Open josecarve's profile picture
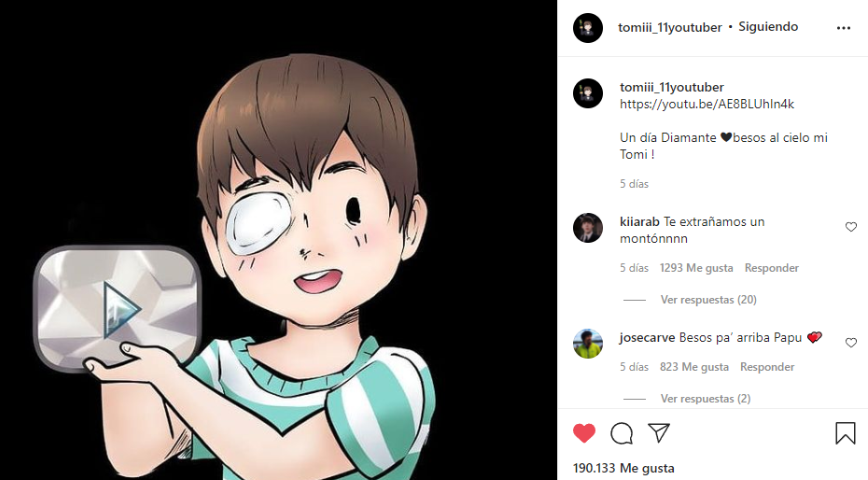This screenshot has width=868, height=480. [588, 343]
